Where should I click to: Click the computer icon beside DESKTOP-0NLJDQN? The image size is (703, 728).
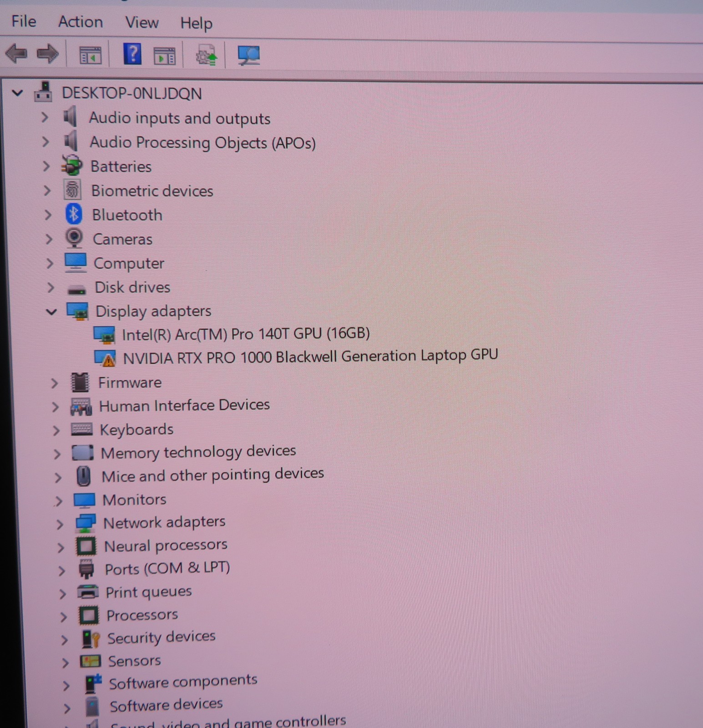(43, 91)
